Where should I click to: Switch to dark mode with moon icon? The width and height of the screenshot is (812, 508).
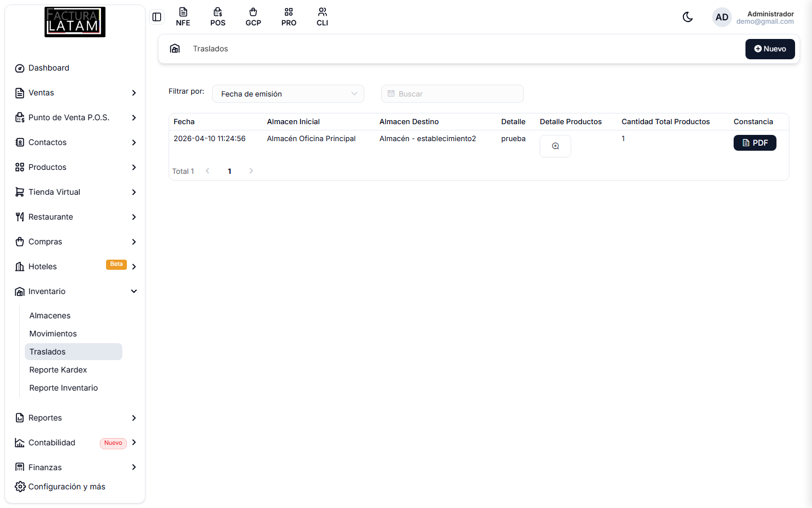(687, 17)
